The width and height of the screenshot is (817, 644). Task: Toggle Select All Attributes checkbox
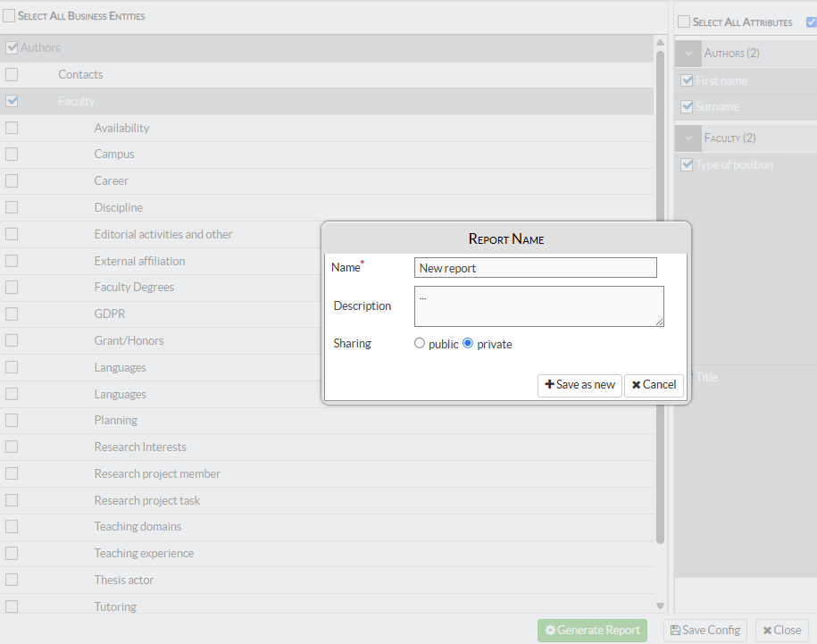[684, 21]
